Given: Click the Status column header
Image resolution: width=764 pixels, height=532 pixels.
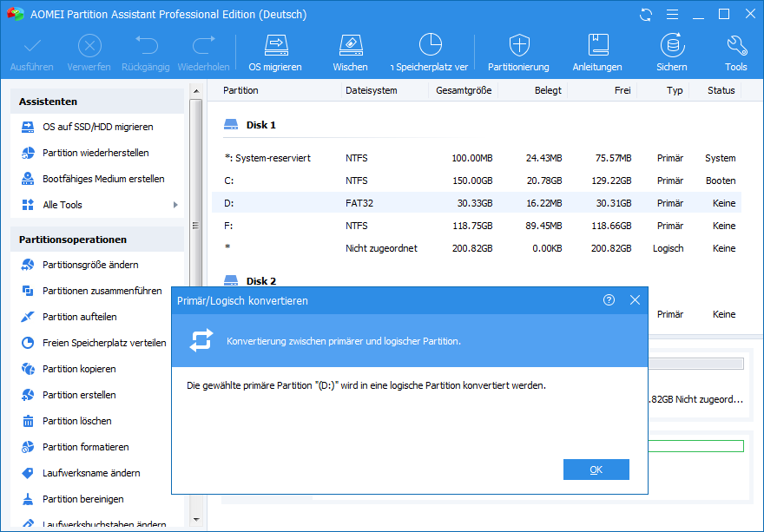Looking at the screenshot, I should (721, 90).
